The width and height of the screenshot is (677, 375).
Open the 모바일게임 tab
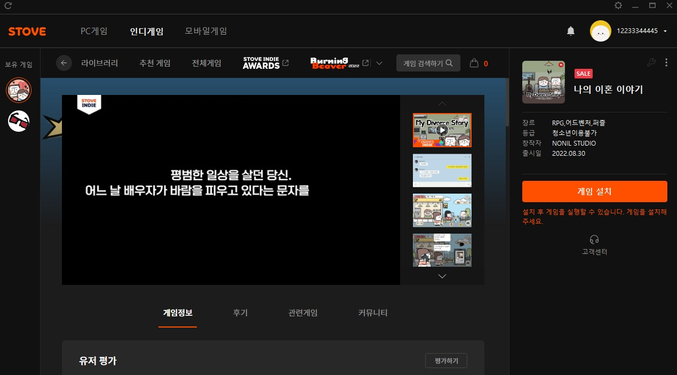pos(206,31)
